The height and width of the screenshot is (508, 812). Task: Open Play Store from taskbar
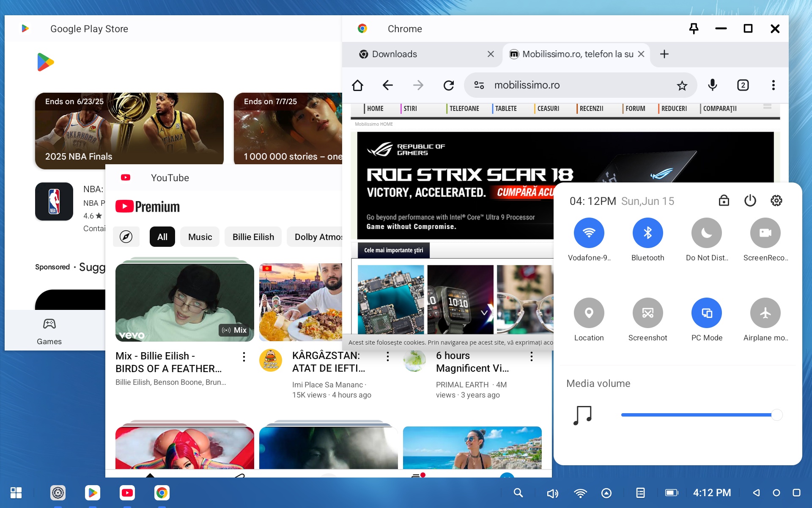coord(93,493)
